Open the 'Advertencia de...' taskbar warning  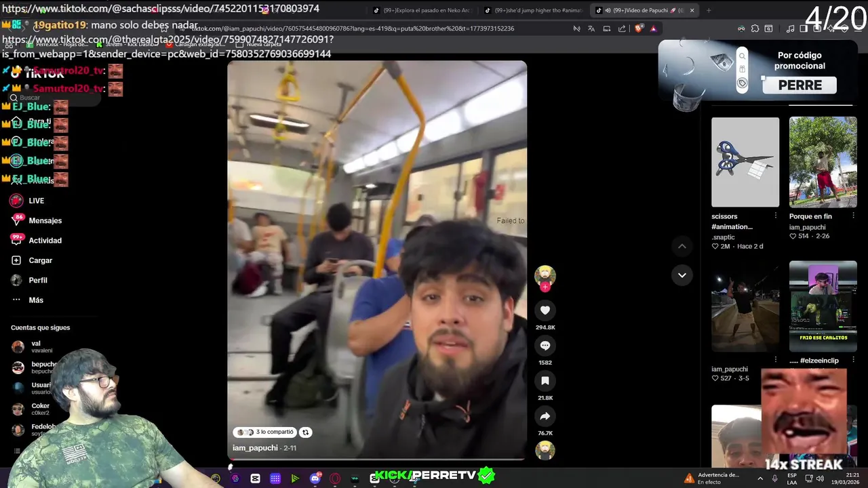coord(711,479)
